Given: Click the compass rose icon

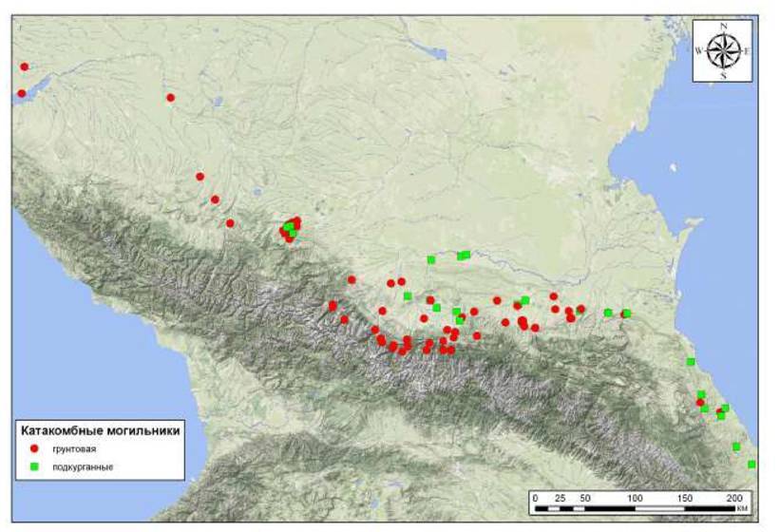Looking at the screenshot, I should coord(722,50).
